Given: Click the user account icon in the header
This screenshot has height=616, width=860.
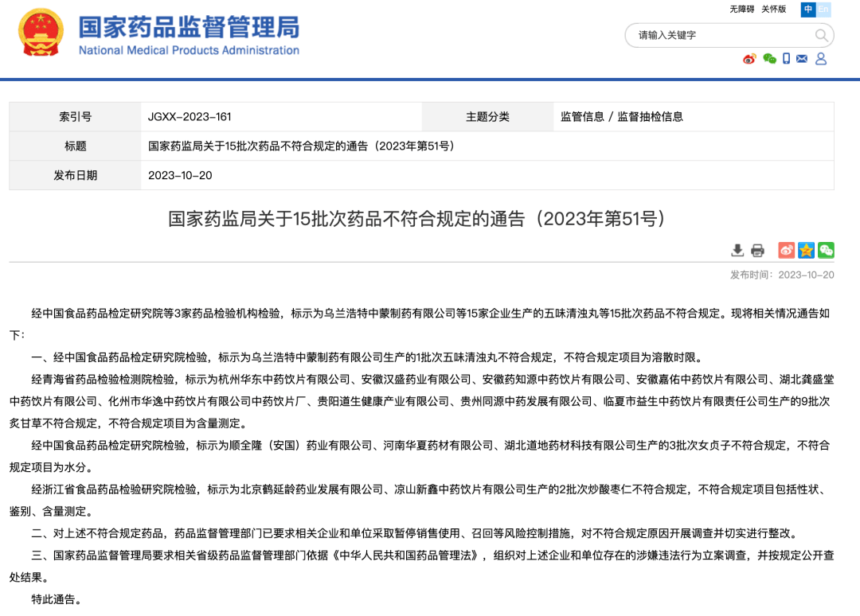Looking at the screenshot, I should pyautogui.click(x=821, y=59).
